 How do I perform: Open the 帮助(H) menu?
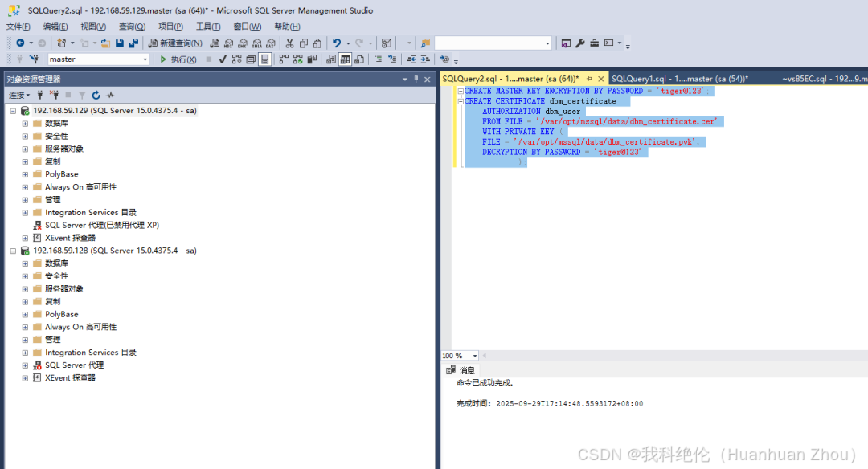pyautogui.click(x=287, y=27)
